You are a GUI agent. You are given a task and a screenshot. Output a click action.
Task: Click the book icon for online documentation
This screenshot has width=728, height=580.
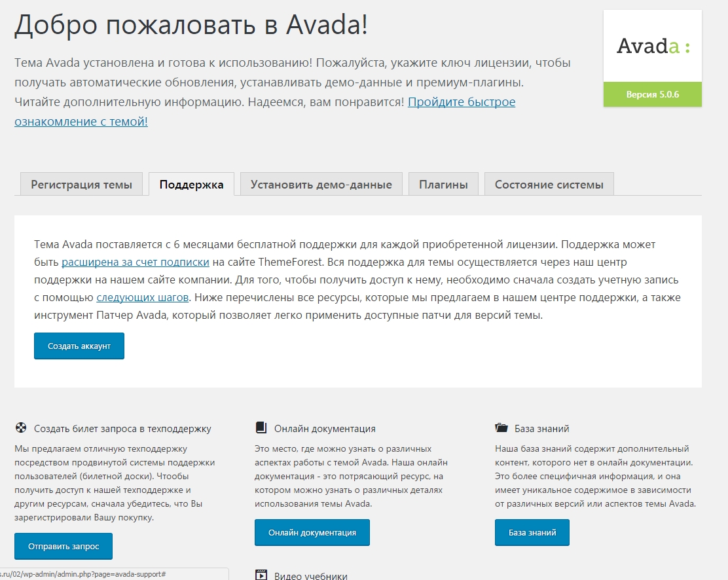[x=261, y=427]
